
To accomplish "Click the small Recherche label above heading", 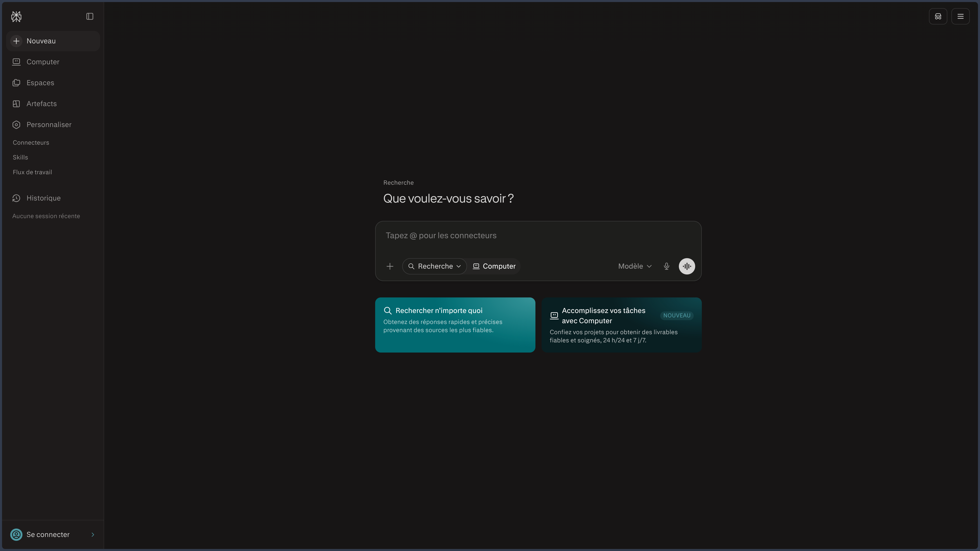I will click(x=398, y=183).
